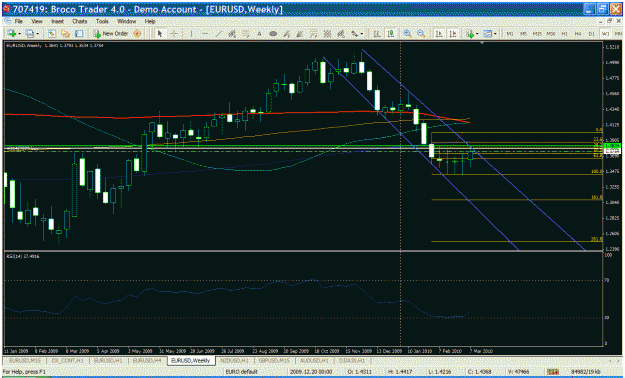
Task: Toggle the Market Watch window icon
Action: 51,34
